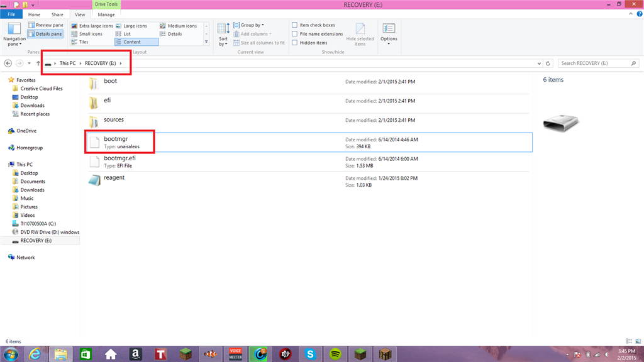644x362 pixels.
Task: Minimize the ribbon with the arrow
Action: 630,14
